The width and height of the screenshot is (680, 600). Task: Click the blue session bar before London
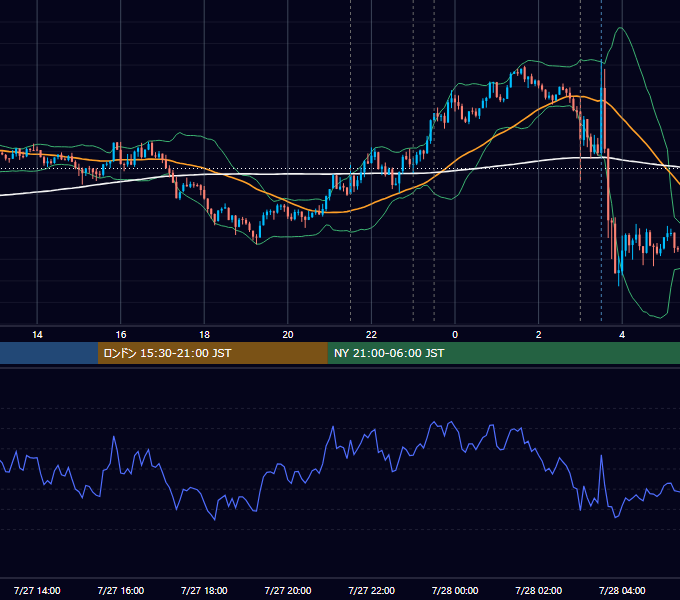(x=49, y=353)
